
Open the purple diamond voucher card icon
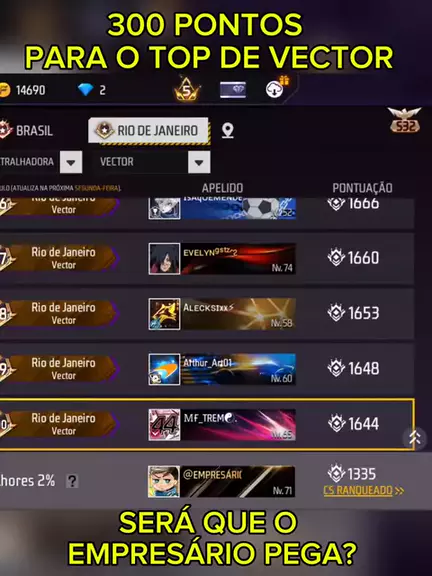coord(233,90)
